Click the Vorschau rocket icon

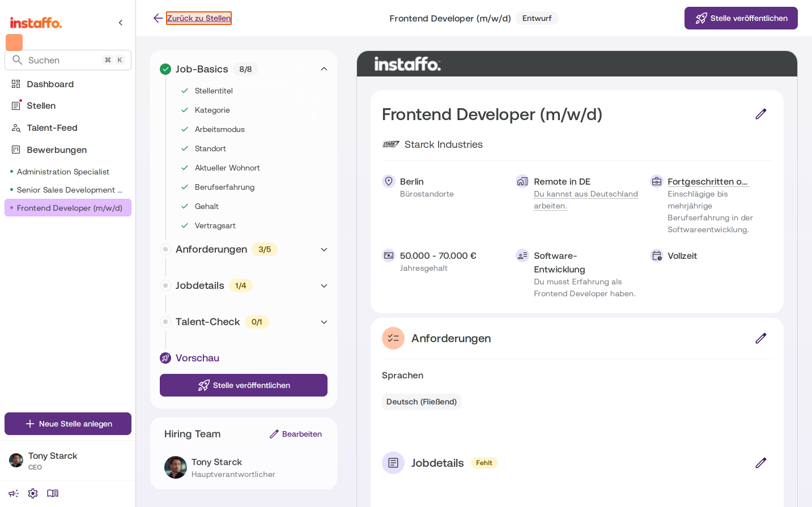165,358
